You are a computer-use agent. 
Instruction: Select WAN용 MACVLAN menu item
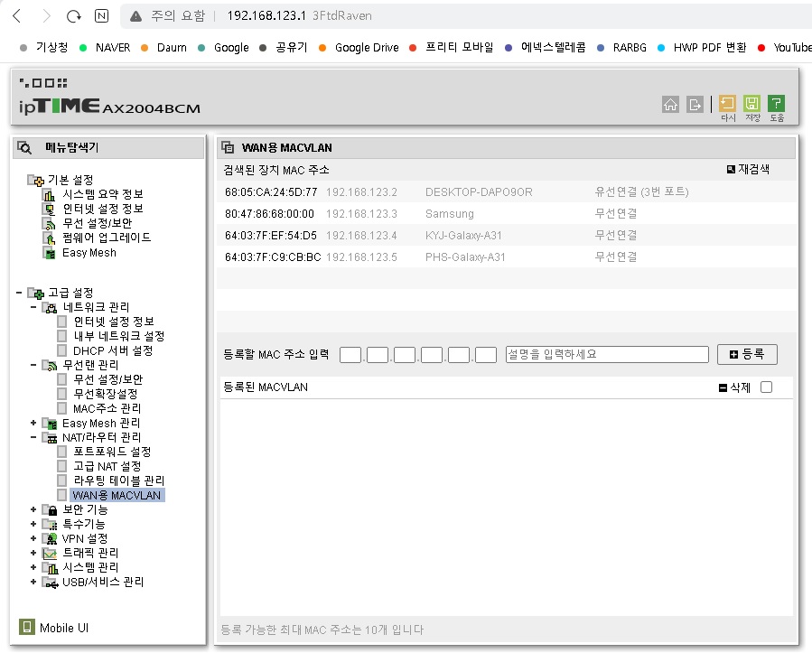117,495
